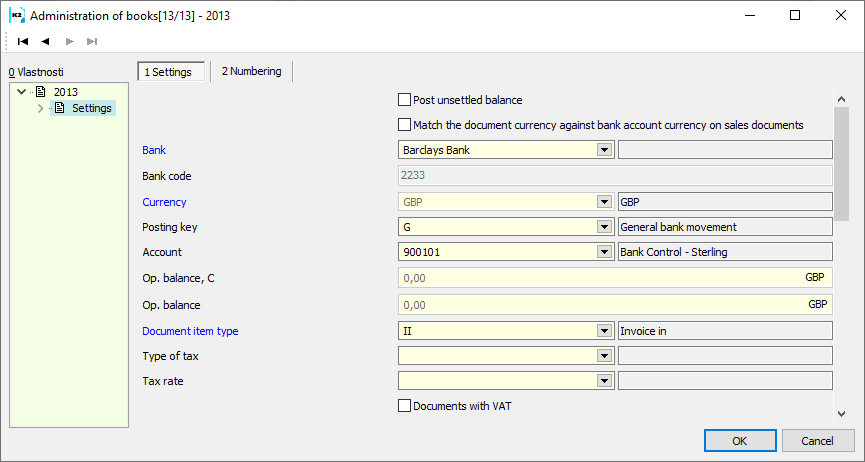This screenshot has height=462, width=865.
Task: Open Document item type dropdown
Action: (x=603, y=331)
